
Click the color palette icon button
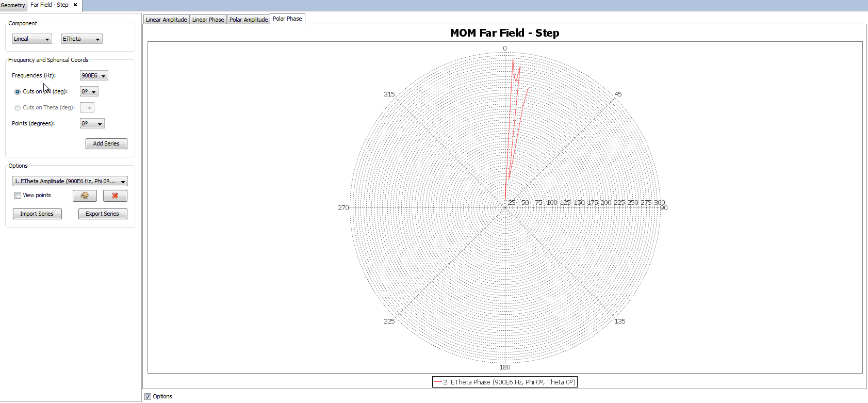[85, 196]
